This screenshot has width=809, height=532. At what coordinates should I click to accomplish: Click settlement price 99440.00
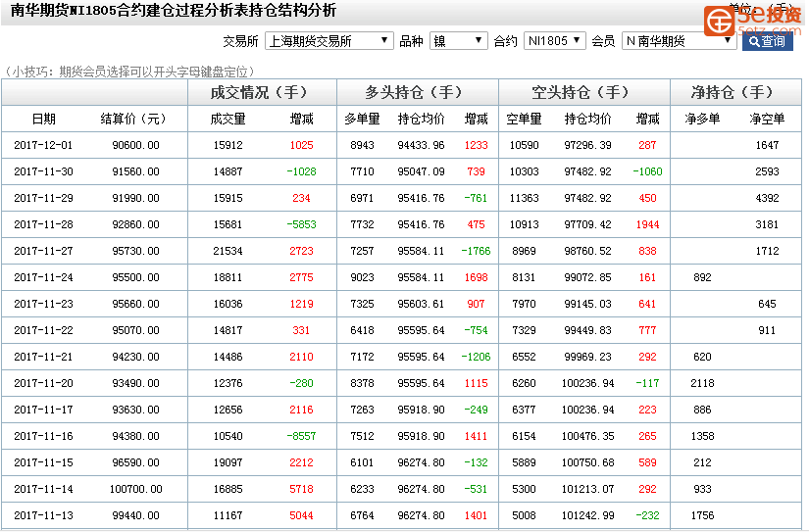point(135,515)
